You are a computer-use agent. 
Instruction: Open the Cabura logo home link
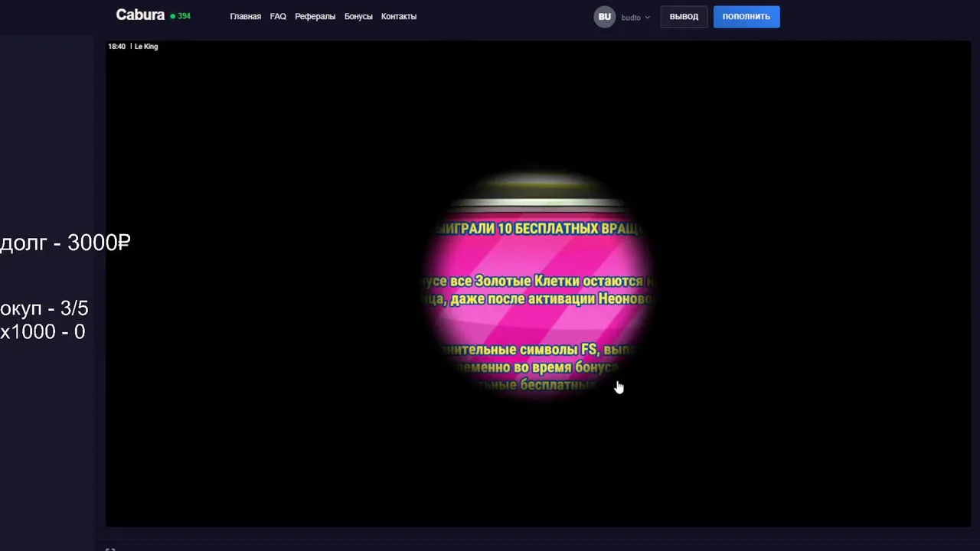coord(140,15)
